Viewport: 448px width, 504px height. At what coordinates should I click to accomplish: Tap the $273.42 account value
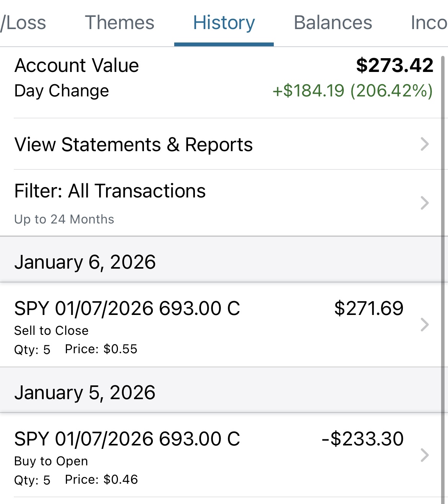(x=394, y=65)
